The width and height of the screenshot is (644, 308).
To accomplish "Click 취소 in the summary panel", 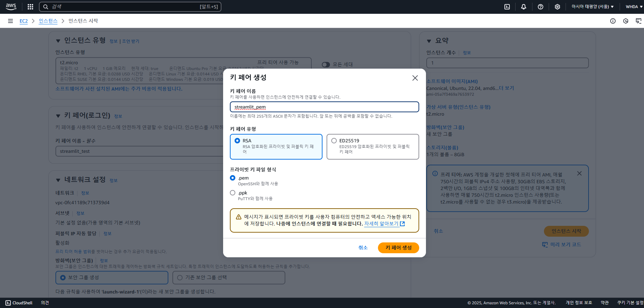I will coord(438,231).
